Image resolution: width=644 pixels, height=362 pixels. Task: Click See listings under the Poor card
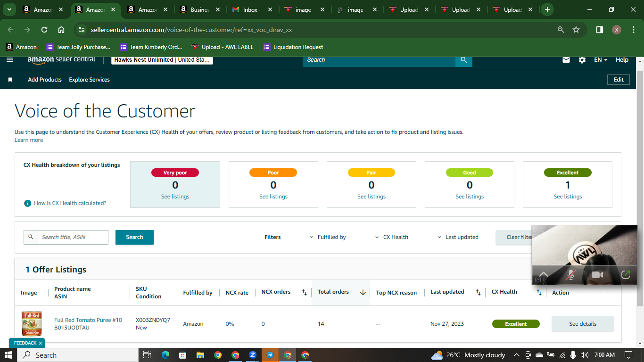273,197
